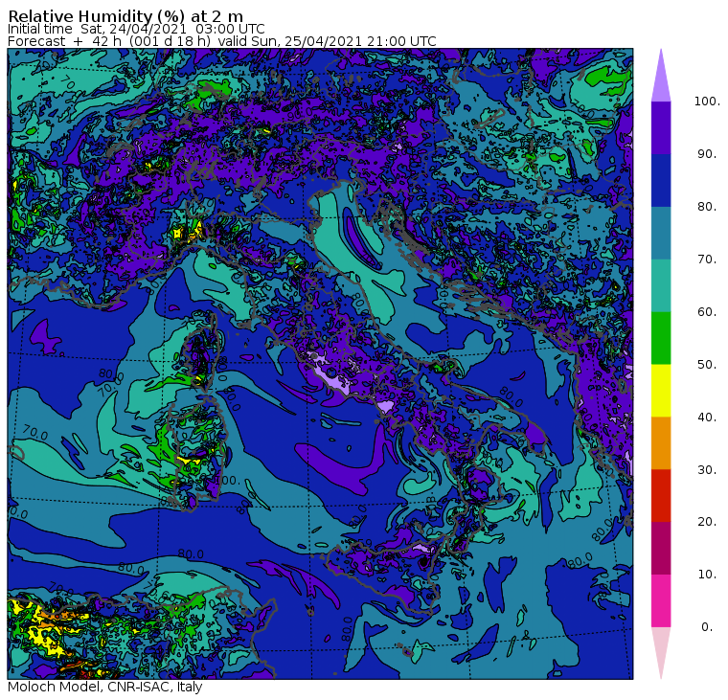Click the 'Relative Humidity (%) at 2 m' title
The width and height of the screenshot is (728, 700).
pyautogui.click(x=125, y=16)
